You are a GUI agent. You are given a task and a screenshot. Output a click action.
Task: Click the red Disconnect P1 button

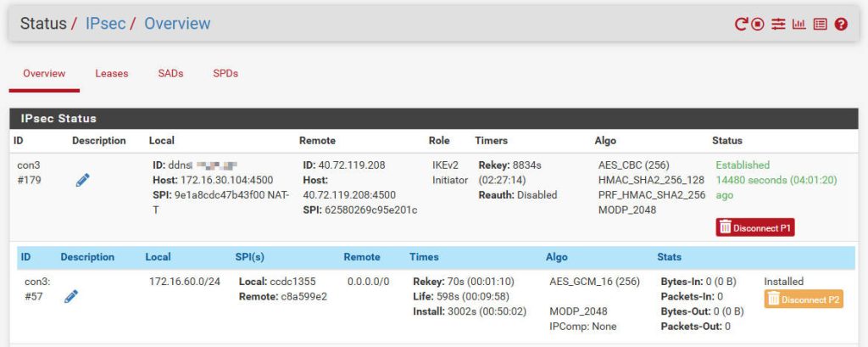[x=755, y=227]
